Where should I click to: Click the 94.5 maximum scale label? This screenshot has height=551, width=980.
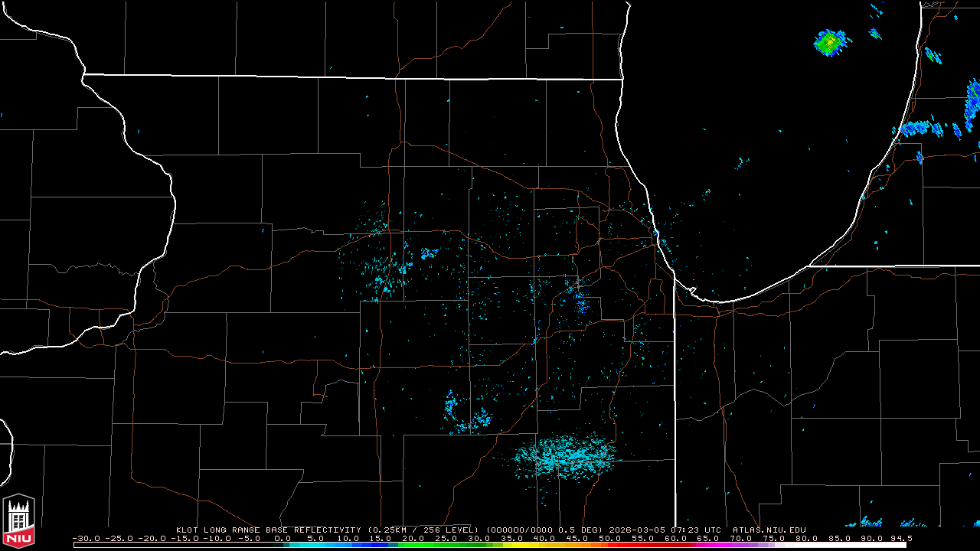click(x=901, y=538)
